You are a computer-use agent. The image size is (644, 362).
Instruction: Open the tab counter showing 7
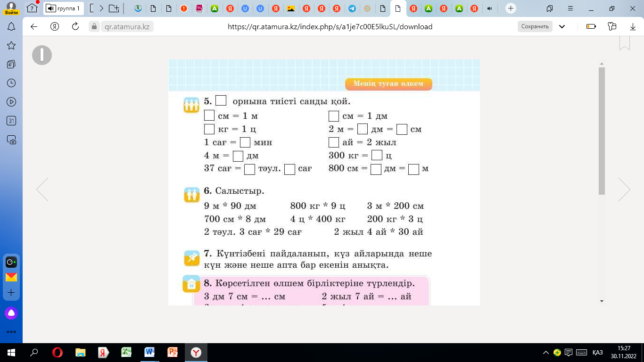pyautogui.click(x=32, y=8)
